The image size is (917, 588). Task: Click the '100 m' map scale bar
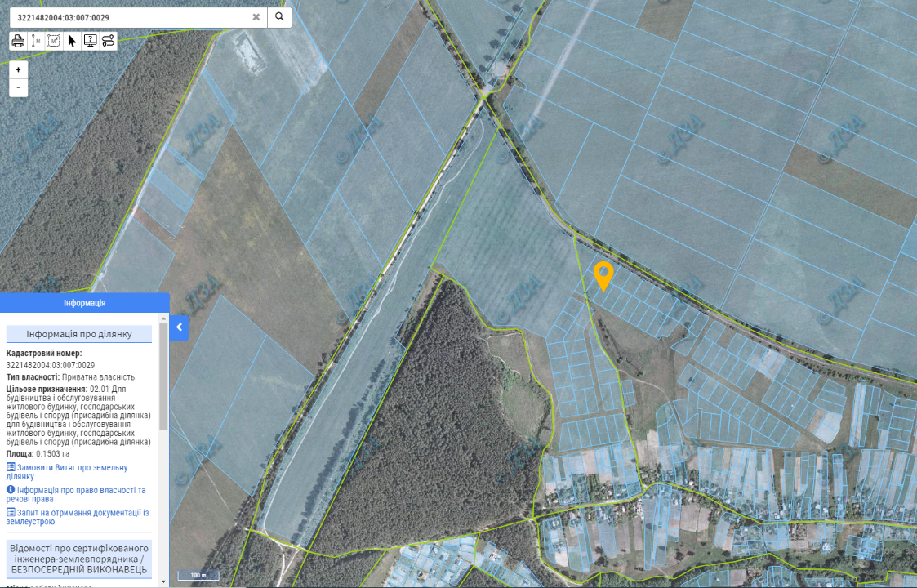[x=198, y=575]
